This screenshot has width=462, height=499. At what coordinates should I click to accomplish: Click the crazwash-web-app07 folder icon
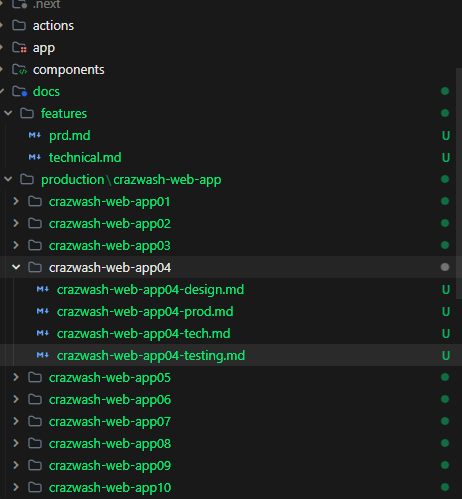35,421
